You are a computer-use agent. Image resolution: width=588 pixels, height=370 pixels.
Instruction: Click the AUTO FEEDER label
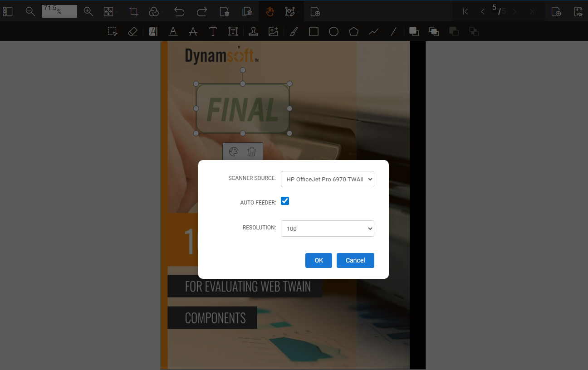point(258,203)
